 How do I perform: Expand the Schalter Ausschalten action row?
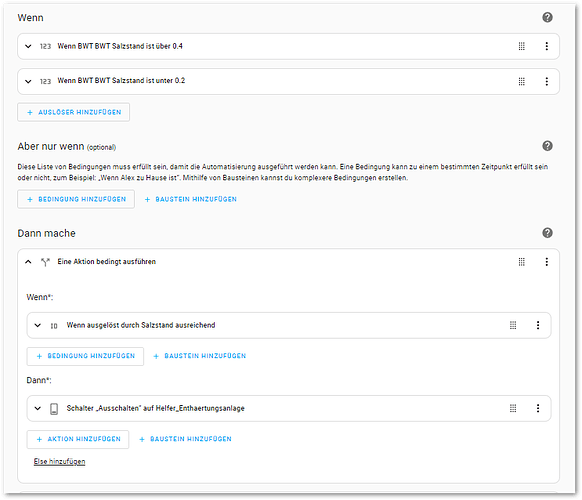click(37, 408)
